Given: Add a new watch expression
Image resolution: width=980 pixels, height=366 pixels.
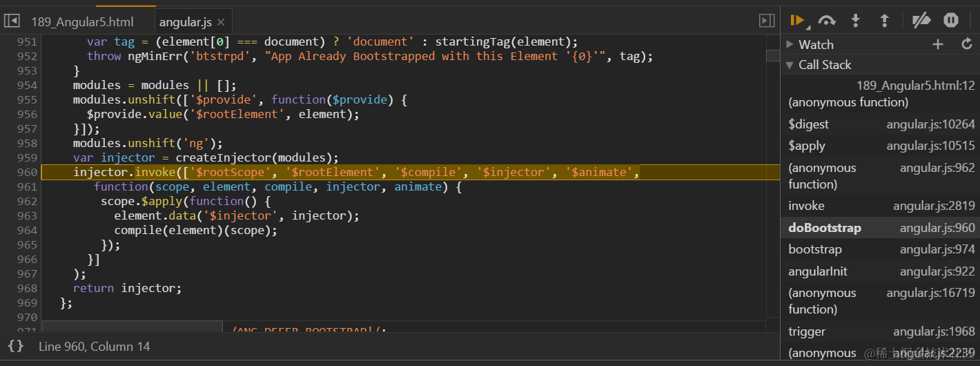Looking at the screenshot, I should pos(937,44).
